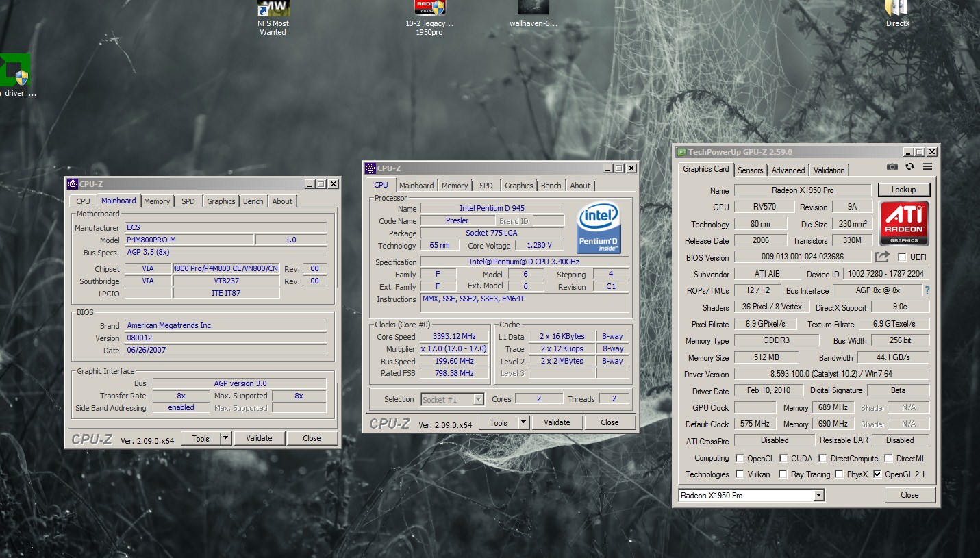
Task: Open the NFS Most Wanted desktop shortcut
Action: point(273,18)
